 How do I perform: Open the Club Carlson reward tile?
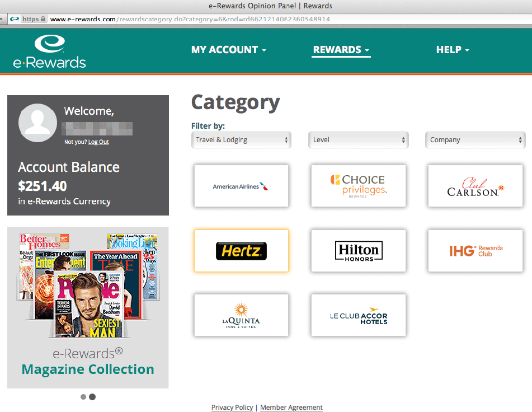[x=475, y=186]
